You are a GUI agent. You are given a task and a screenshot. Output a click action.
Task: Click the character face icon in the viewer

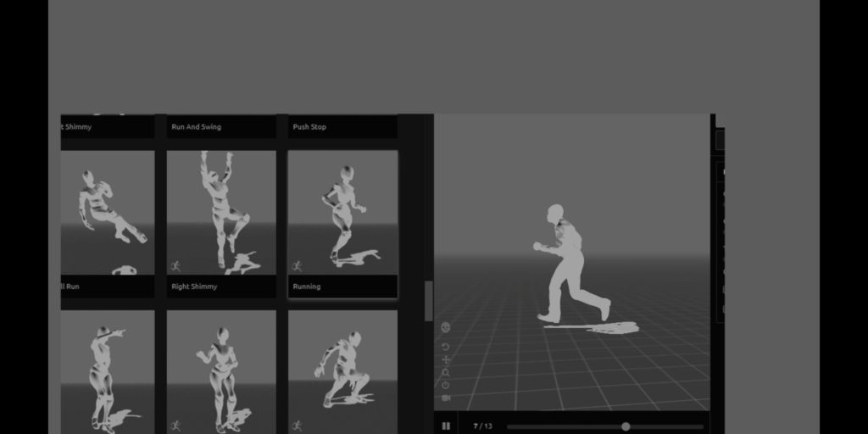(446, 327)
